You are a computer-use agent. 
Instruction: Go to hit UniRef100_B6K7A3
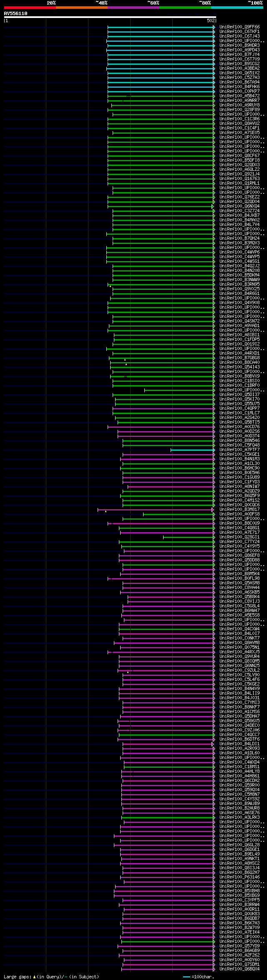(x=239, y=923)
